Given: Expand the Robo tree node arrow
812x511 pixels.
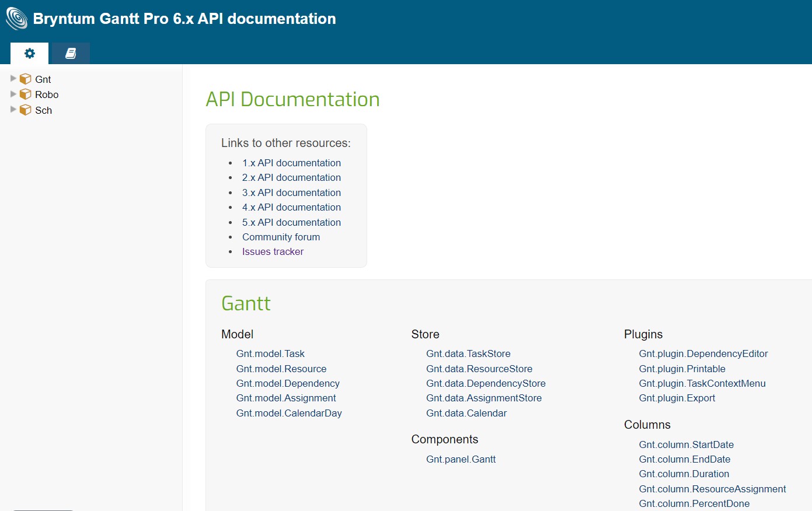Looking at the screenshot, I should coord(13,94).
